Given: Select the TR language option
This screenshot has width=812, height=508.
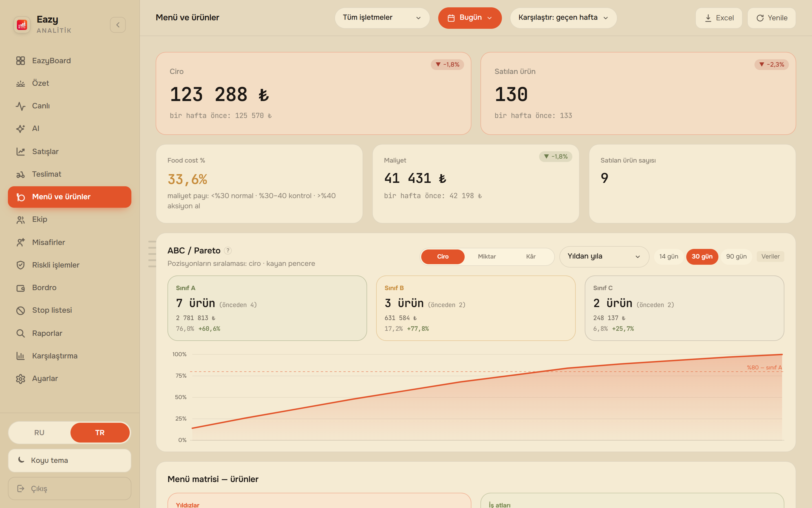Looking at the screenshot, I should click(100, 433).
